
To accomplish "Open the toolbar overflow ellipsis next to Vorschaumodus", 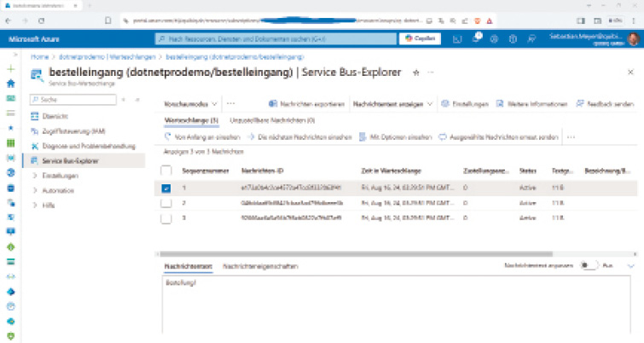I will [231, 104].
